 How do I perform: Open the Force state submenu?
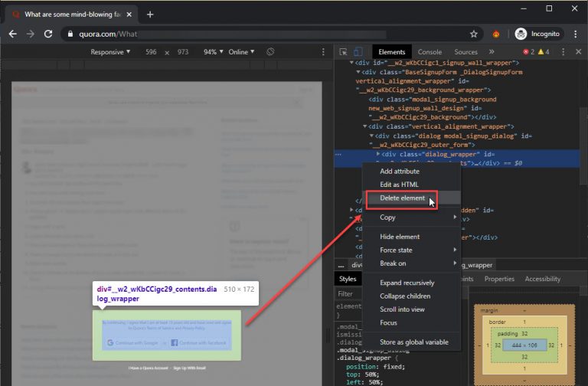point(411,250)
